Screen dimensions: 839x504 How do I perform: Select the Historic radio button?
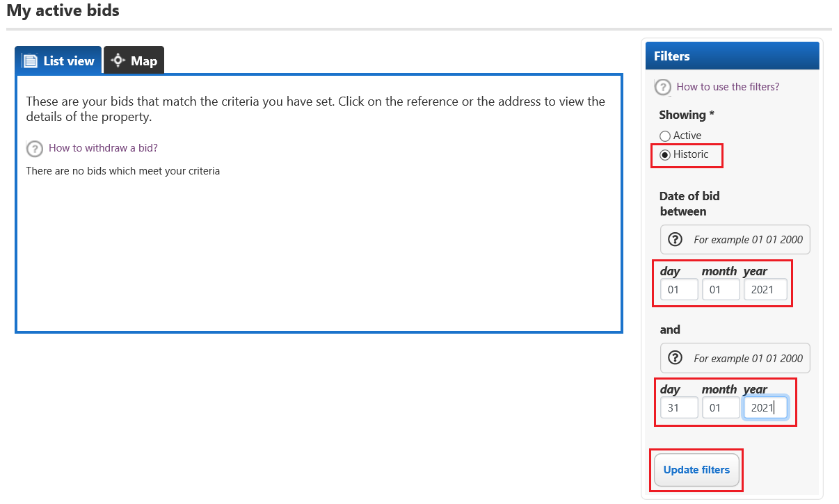click(x=665, y=155)
